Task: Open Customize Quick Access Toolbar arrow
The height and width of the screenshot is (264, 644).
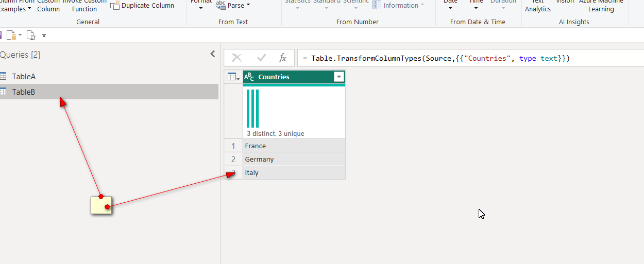Action: click(x=44, y=36)
